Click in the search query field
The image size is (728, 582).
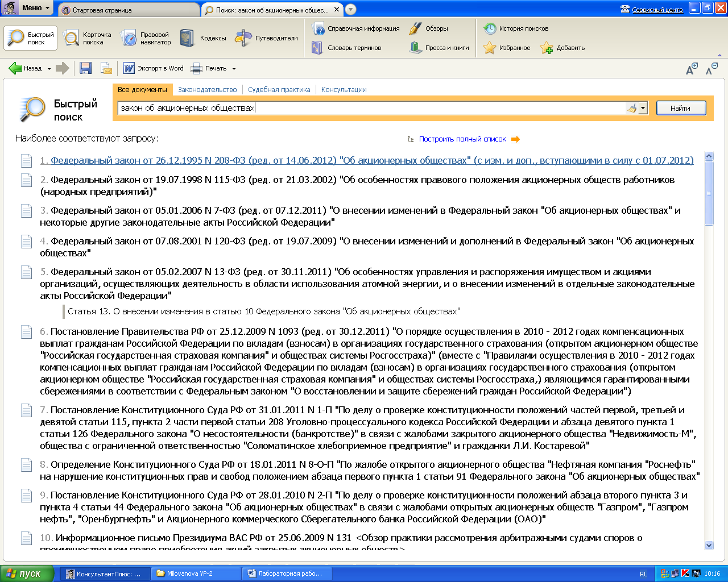click(x=371, y=108)
